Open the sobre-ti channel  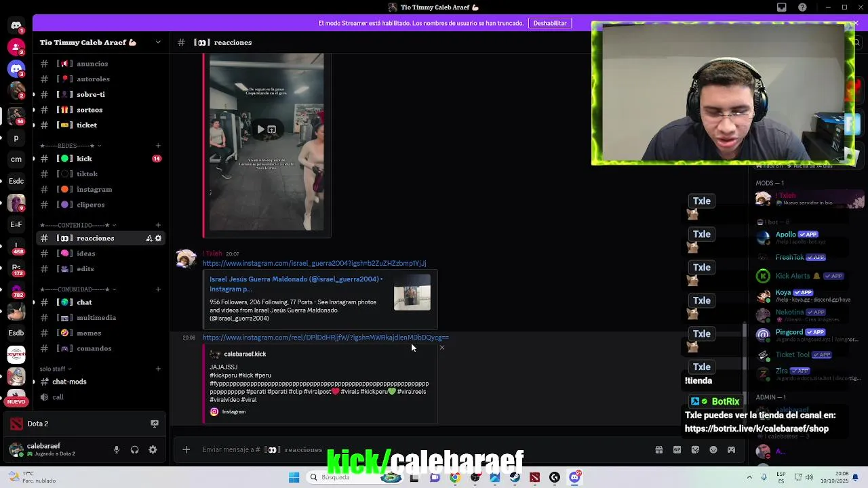101,94
